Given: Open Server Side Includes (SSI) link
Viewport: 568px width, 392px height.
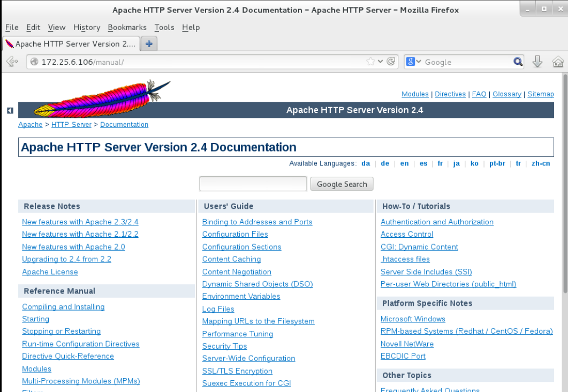Looking at the screenshot, I should pyautogui.click(x=426, y=272).
